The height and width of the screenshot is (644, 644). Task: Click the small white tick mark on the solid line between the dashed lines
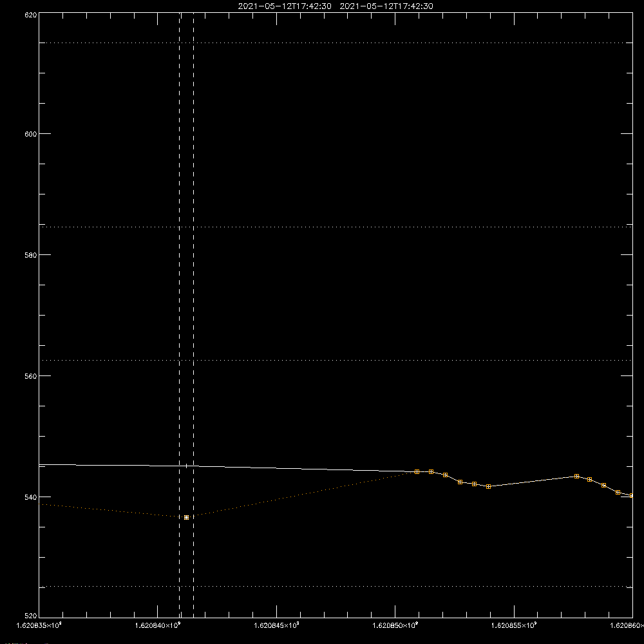point(187,466)
